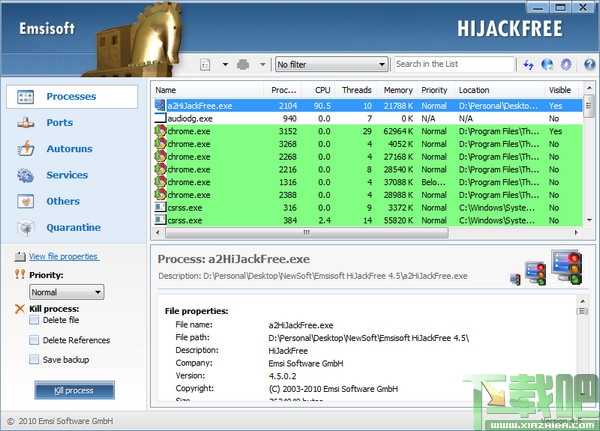Select csrss.exe with process ID 384

tap(368, 220)
